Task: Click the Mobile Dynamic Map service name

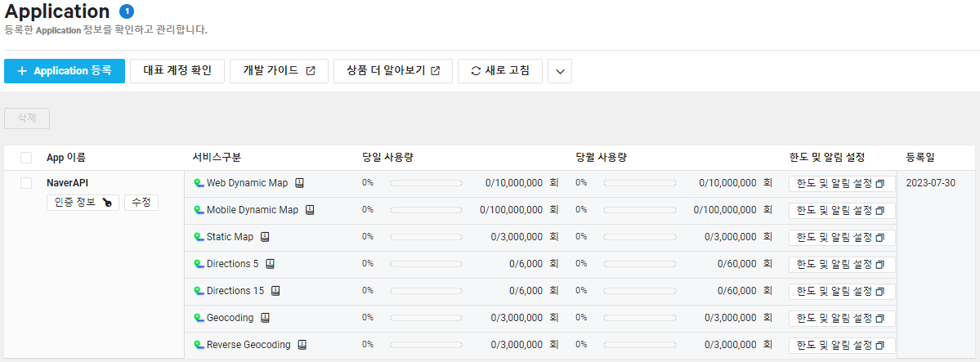Action: pos(253,210)
